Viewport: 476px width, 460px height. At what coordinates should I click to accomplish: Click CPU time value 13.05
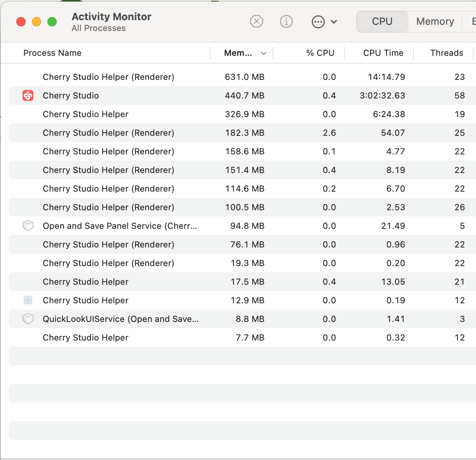tap(393, 282)
